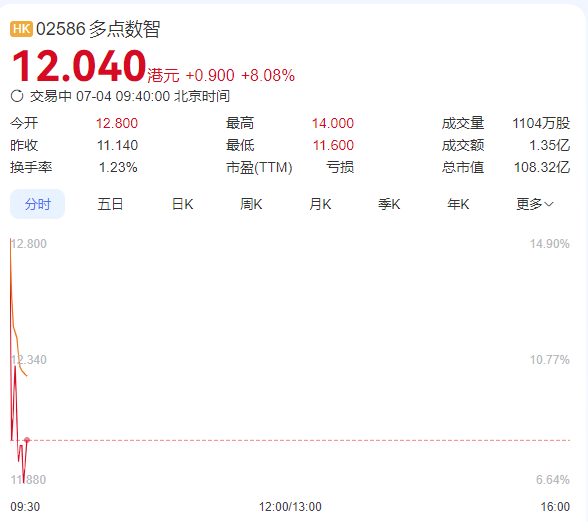
Task: Click the 港元 currency label
Action: coord(164,76)
